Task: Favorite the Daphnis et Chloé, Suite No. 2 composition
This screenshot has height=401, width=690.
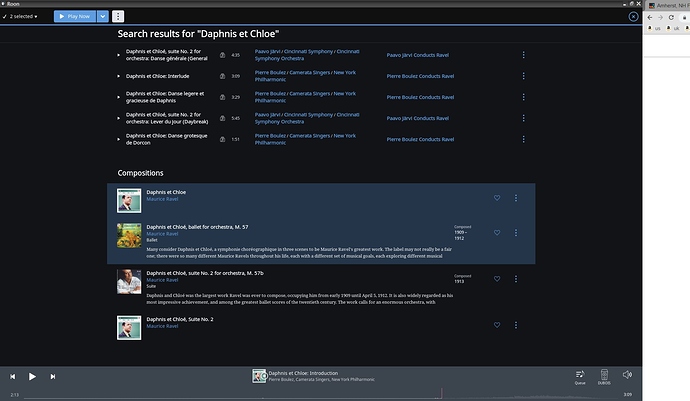Action: (497, 325)
